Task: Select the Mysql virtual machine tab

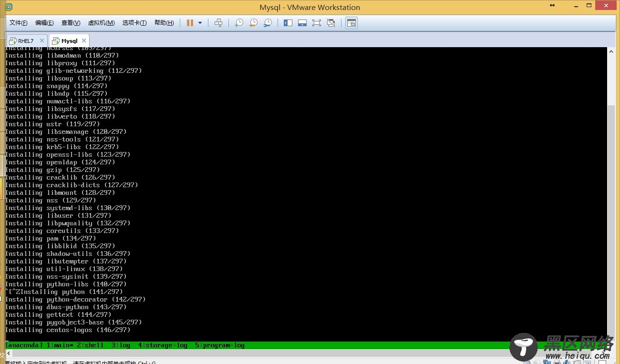Action: click(x=69, y=41)
